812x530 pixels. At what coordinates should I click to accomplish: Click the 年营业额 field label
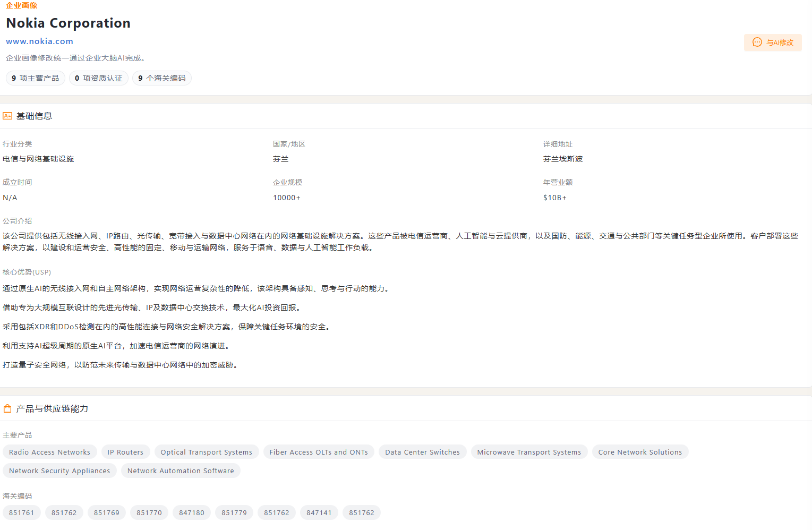(558, 182)
